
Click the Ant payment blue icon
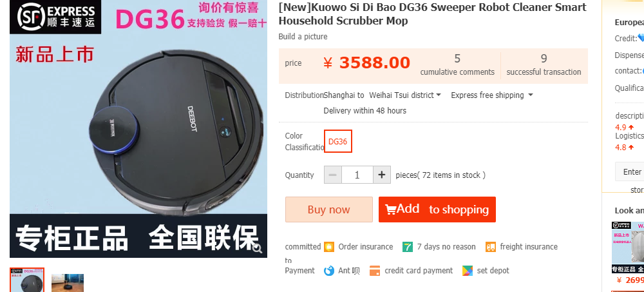[329, 271]
